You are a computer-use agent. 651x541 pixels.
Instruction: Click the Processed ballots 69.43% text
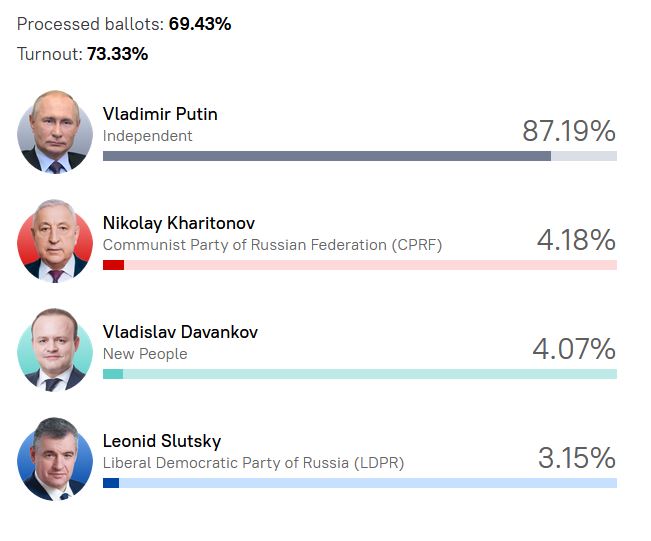point(124,24)
